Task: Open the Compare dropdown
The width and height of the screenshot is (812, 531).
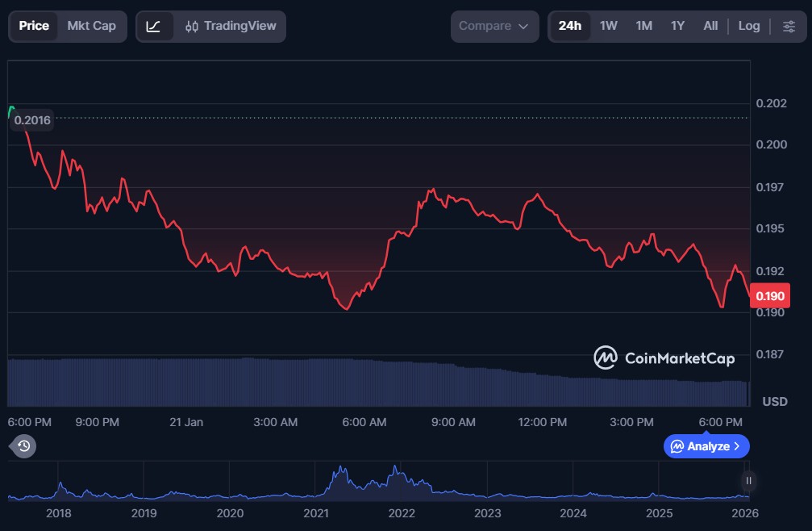Action: point(494,26)
